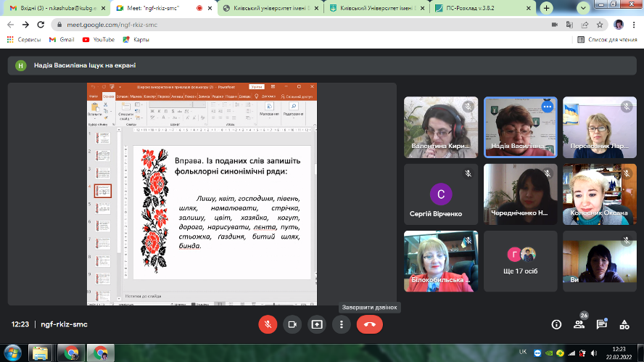The height and width of the screenshot is (362, 644).
Task: Click the browser address bar URL
Action: coord(112,24)
